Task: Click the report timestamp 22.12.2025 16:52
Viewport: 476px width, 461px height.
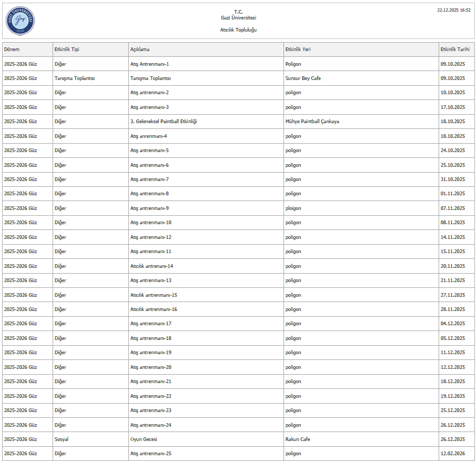Action: 453,10
